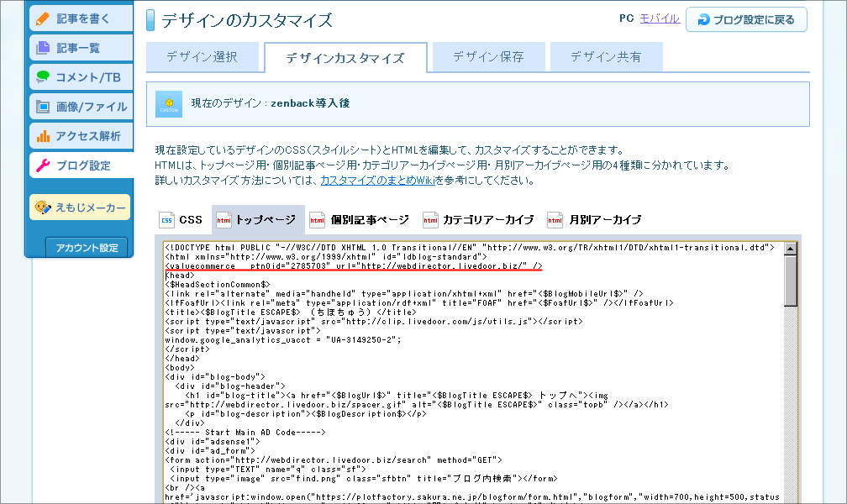Click the <$HeadSectionCommon$> line in code
This screenshot has width=847, height=504.
point(217,284)
